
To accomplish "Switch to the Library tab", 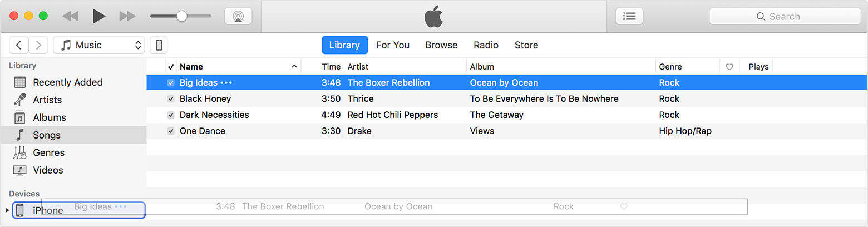I will (344, 45).
